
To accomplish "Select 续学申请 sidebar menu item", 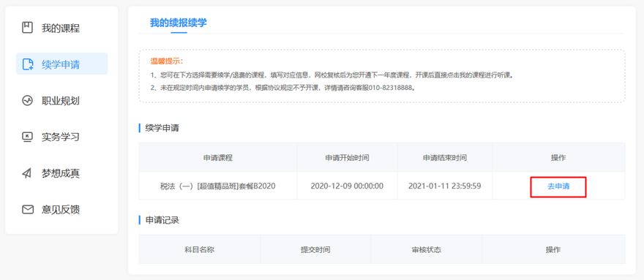I will 61,64.
